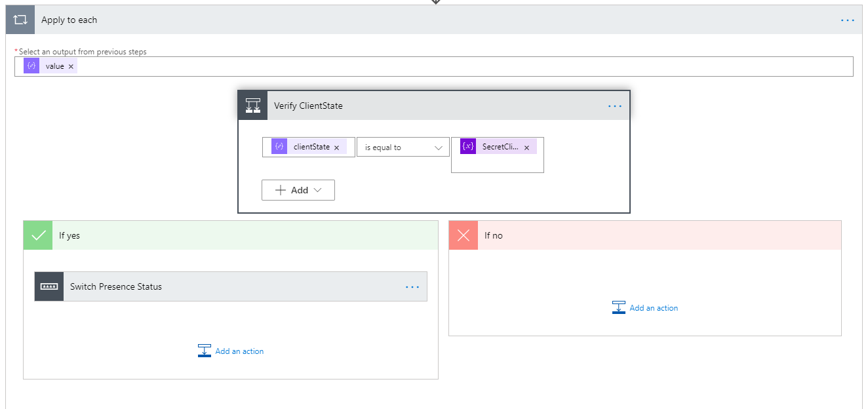Open the "is equal to" operator dropdown
The height and width of the screenshot is (409, 868).
coord(403,147)
